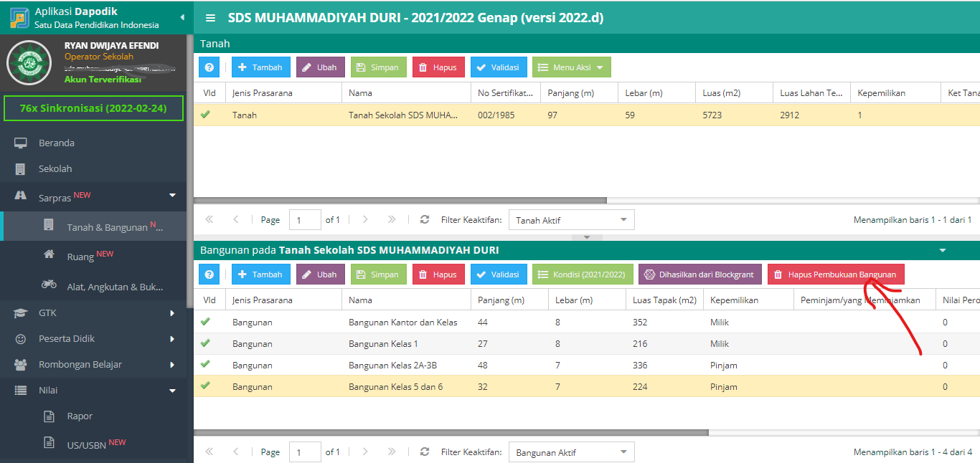
Task: Click the hamburger menu icon in header
Action: pos(210,18)
